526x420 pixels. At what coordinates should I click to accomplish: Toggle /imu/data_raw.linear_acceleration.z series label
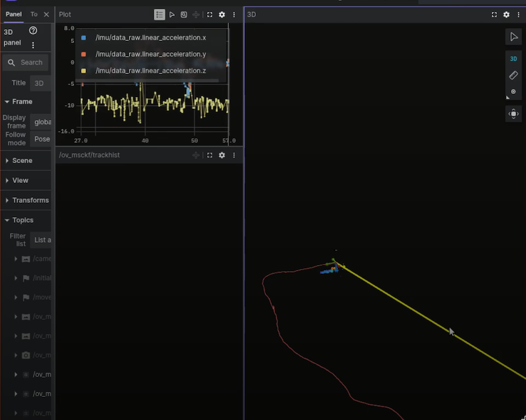151,71
